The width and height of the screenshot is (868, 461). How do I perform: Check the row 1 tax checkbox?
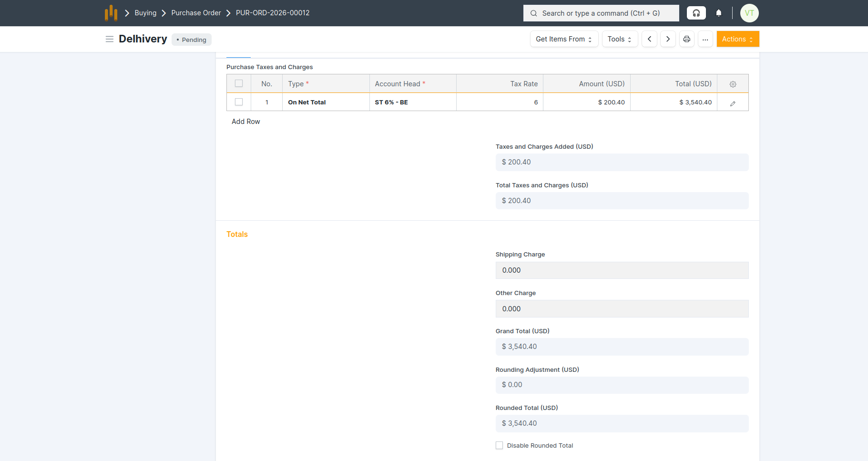pos(239,102)
